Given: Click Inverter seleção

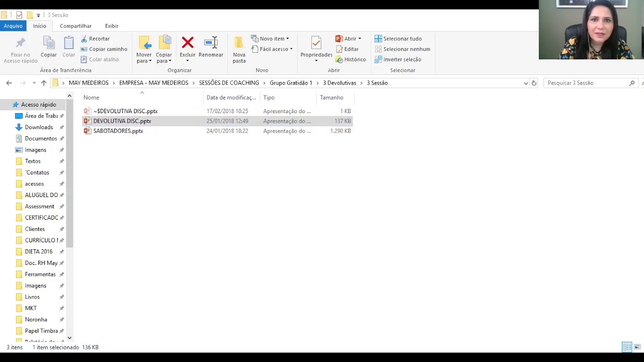Looking at the screenshot, I should [397, 59].
